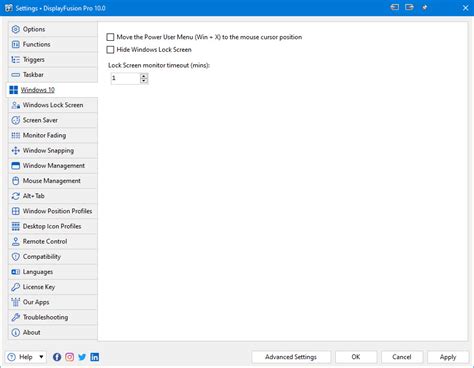
Task: Click the License Key icon
Action: coord(15,287)
